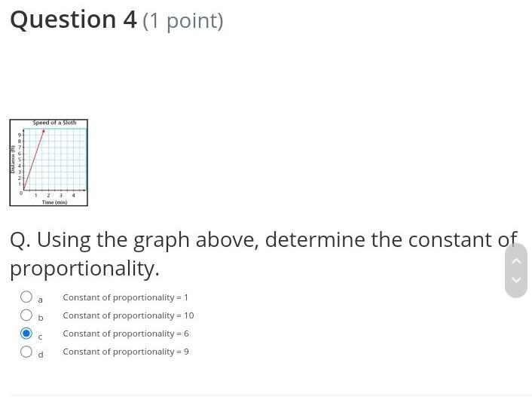
Task: Select radio button for option d
Action: click(26, 352)
